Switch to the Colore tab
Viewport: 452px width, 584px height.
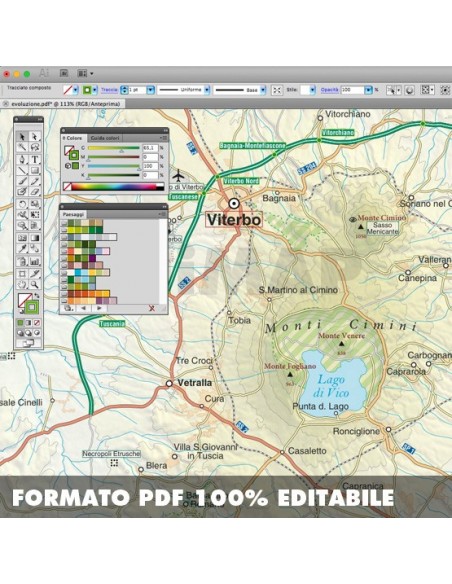pos(74,138)
